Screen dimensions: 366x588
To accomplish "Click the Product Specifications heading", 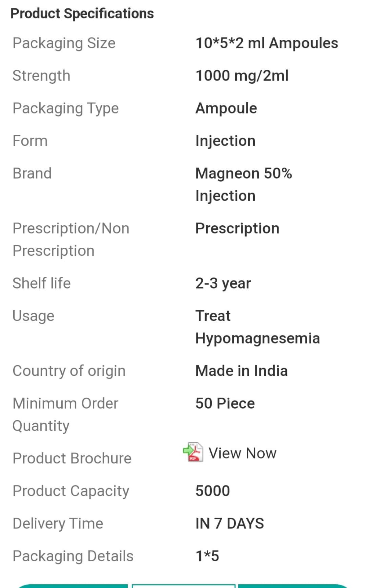I will click(x=82, y=14).
